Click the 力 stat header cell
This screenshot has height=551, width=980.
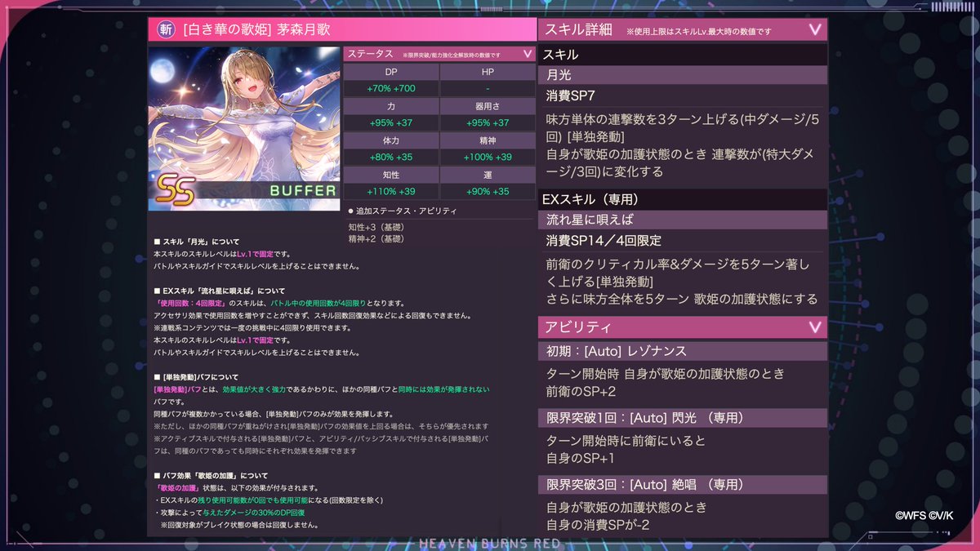(x=391, y=106)
